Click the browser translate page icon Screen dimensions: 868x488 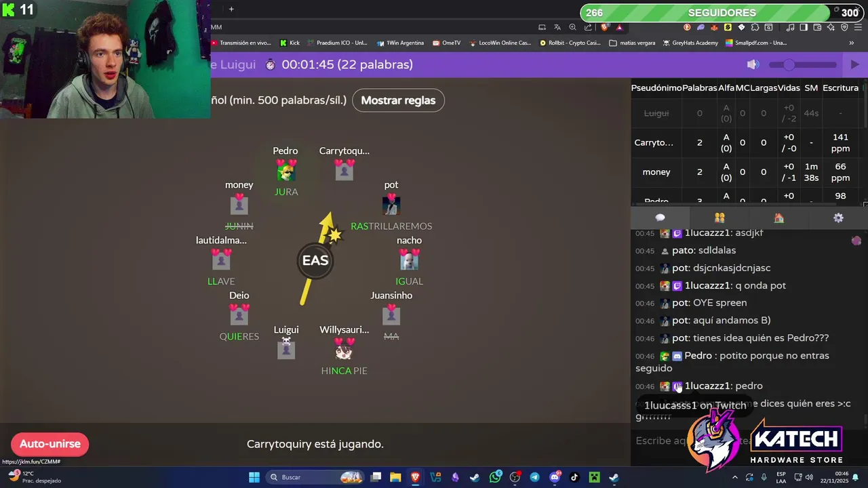(557, 27)
